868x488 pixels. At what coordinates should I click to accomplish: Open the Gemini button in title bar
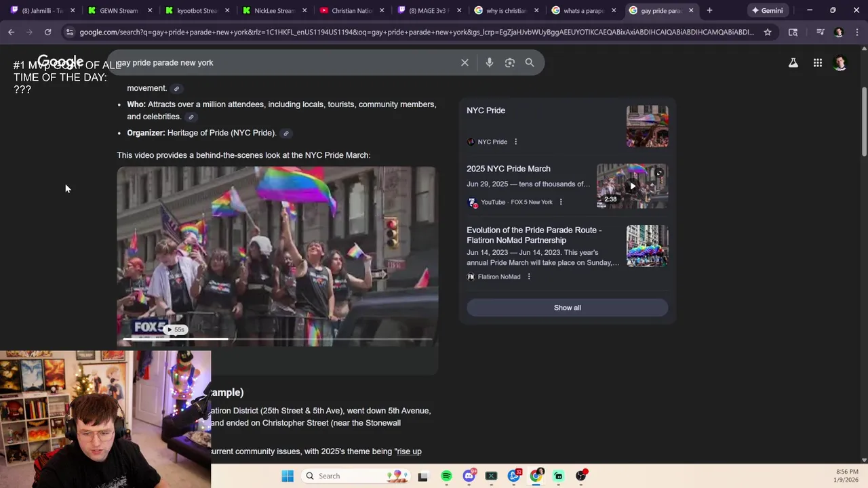[x=767, y=10]
